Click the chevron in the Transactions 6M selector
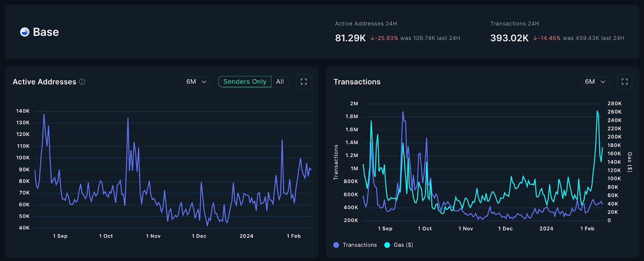This screenshot has width=644, height=261. click(603, 82)
